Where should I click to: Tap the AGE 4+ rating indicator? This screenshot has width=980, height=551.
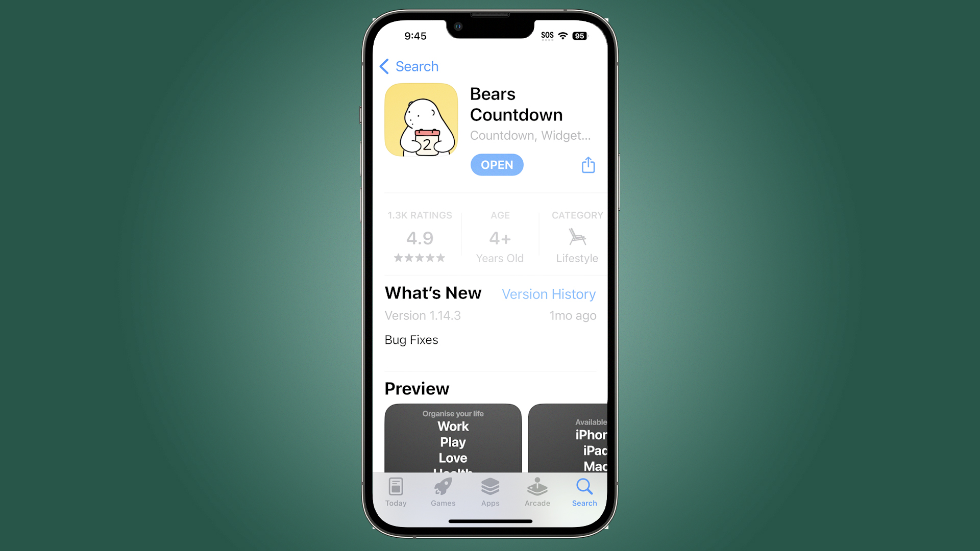(x=498, y=237)
